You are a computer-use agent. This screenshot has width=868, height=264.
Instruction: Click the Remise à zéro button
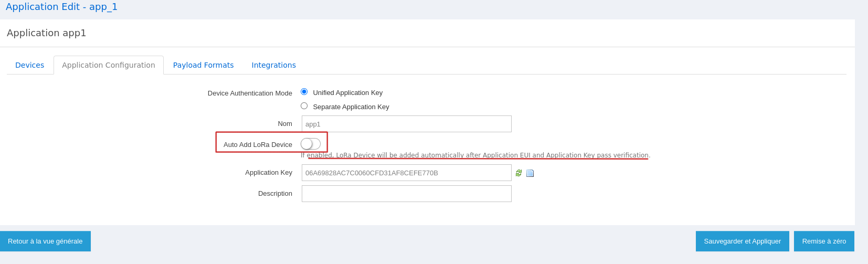pyautogui.click(x=823, y=241)
